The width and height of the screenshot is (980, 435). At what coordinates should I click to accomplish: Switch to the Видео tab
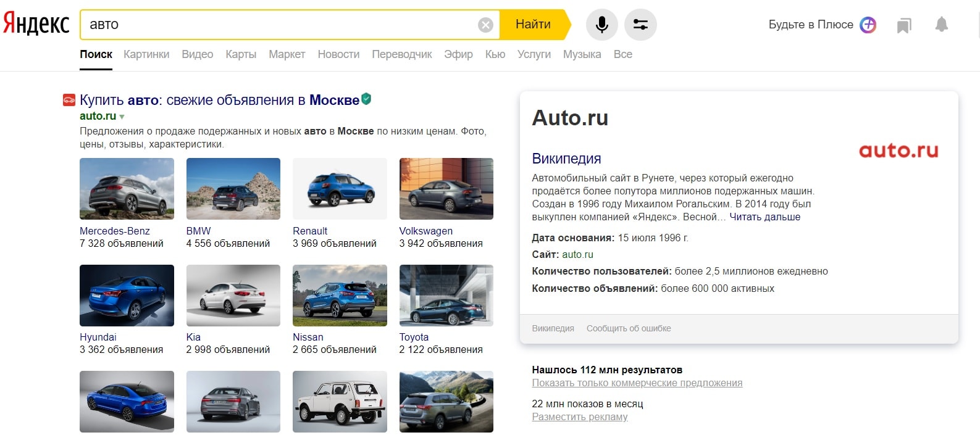tap(198, 54)
